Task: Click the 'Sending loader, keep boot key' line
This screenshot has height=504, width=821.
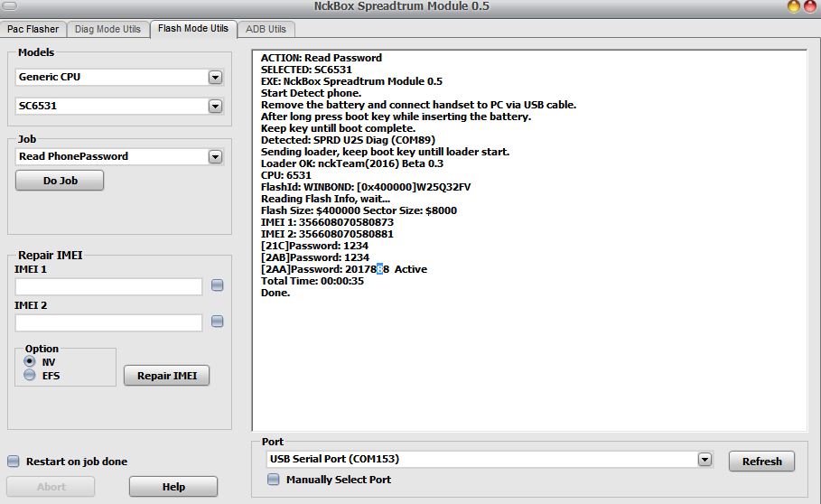Action: tap(386, 152)
